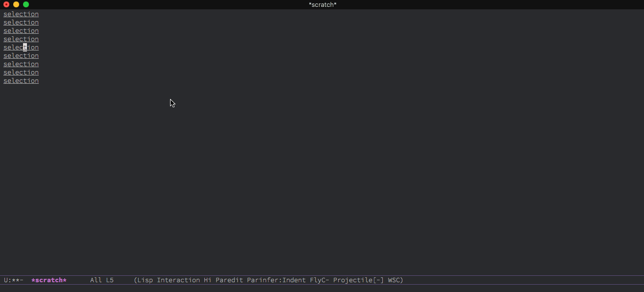
Task: Click the *scratch* window title text
Action: click(x=322, y=4)
